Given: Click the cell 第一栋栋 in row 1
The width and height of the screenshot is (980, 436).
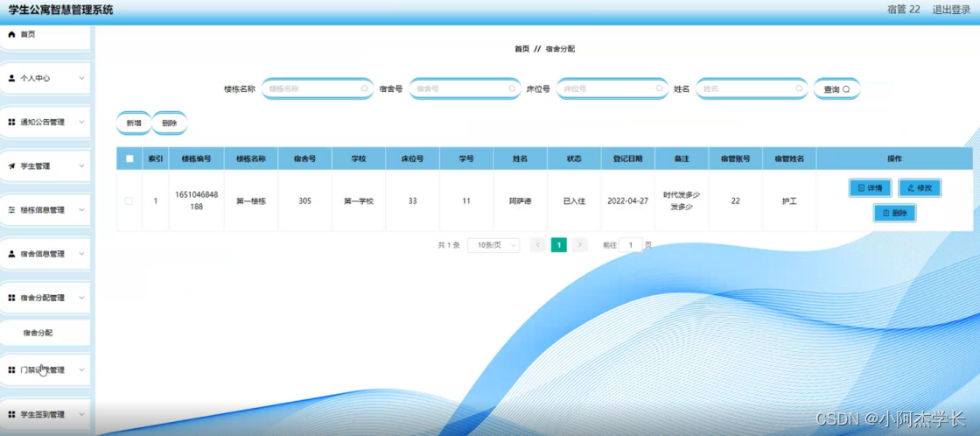Looking at the screenshot, I should coord(251,201).
